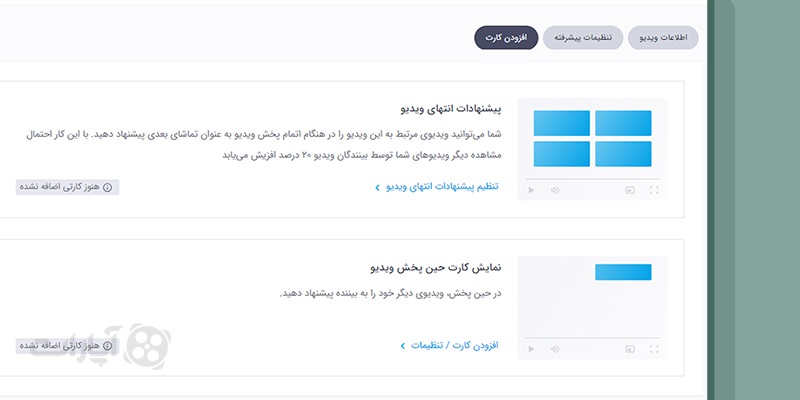
Task: Click the heading پیشنهادات انتهای ویدیو
Action: [x=451, y=109]
